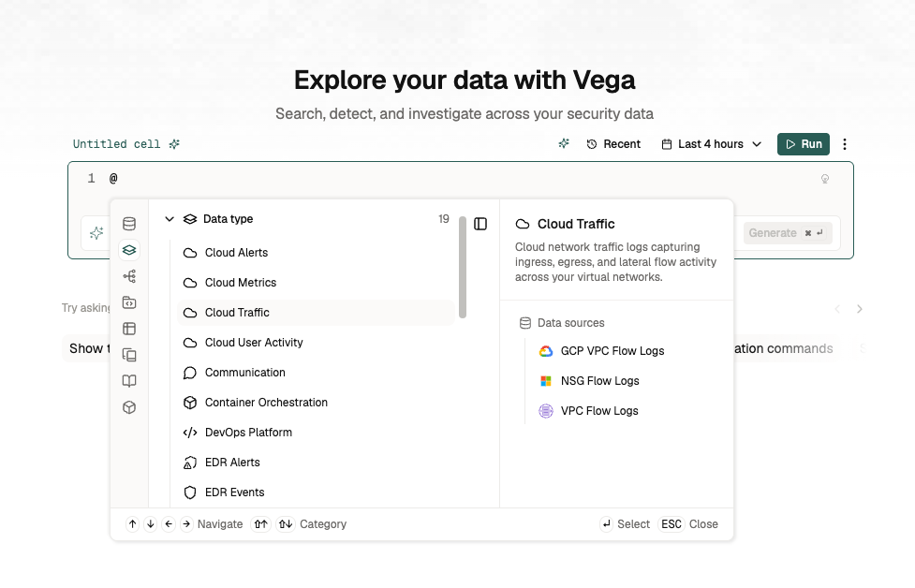Click the Cloud Traffic detail panel title
The width and height of the screenshot is (915, 588).
point(576,224)
